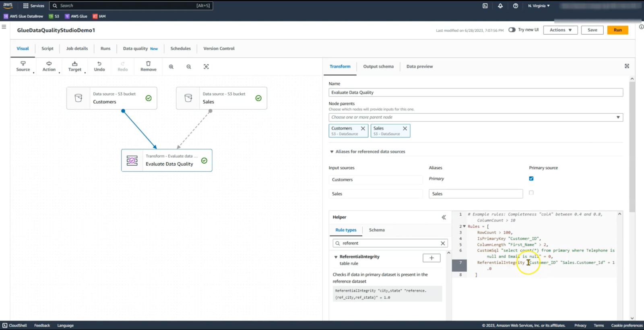644x330 pixels.
Task: Open the S3 bookmark
Action: click(54, 16)
